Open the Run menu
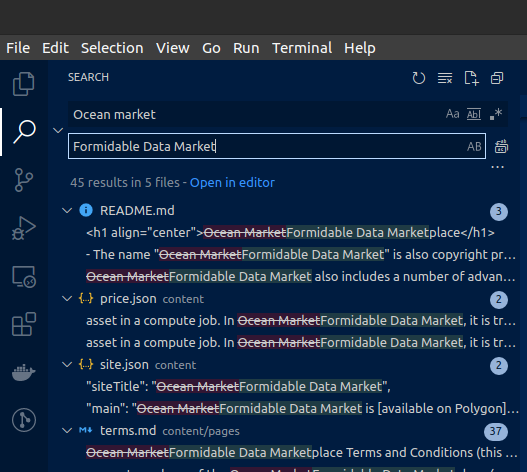Screen dimensions: 527x472 pos(246,48)
